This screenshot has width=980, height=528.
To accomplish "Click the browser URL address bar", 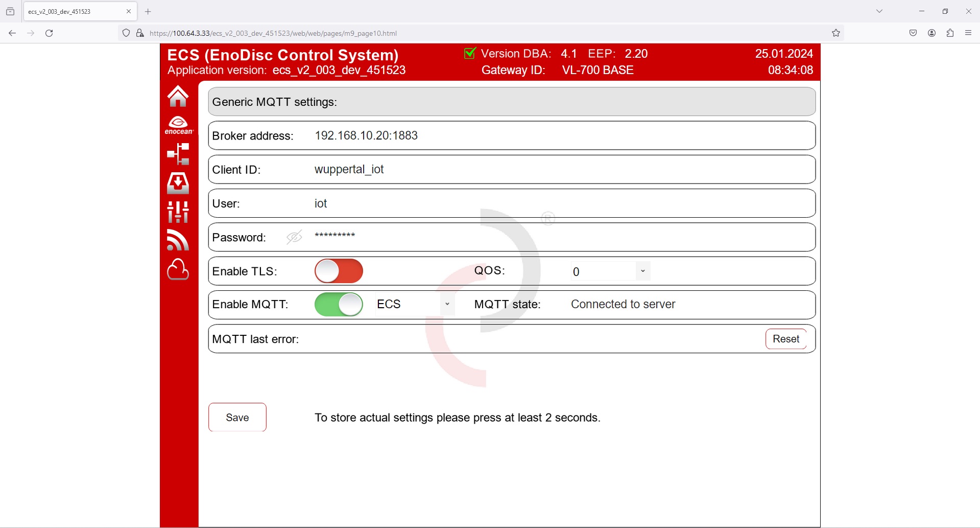I will pyautogui.click(x=480, y=33).
